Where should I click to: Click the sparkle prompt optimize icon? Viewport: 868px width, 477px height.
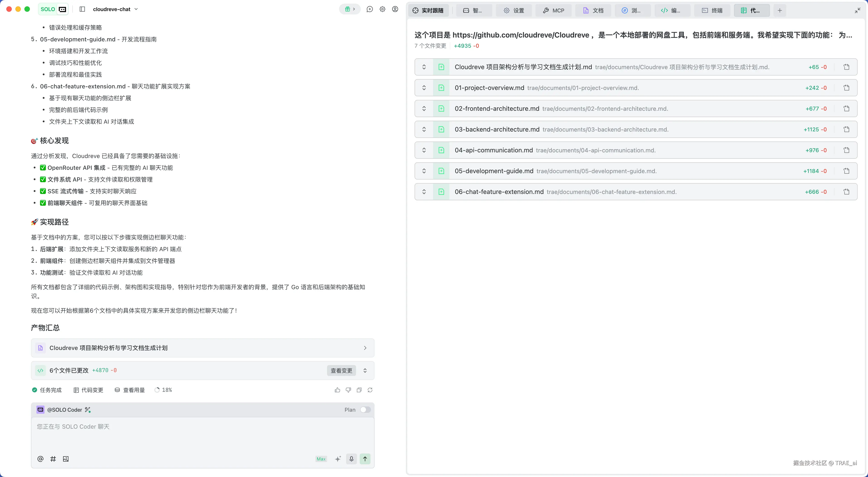click(338, 459)
